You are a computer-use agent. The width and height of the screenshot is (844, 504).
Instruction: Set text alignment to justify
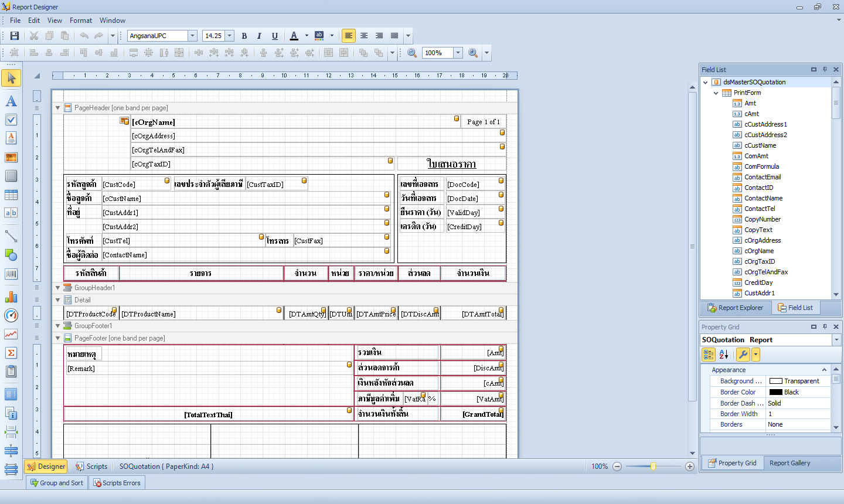point(394,36)
